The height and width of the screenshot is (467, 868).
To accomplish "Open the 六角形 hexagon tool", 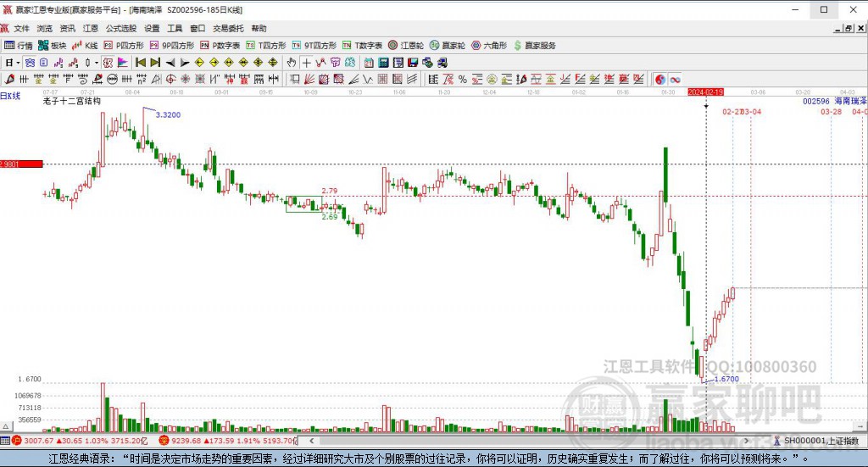I will (x=489, y=46).
